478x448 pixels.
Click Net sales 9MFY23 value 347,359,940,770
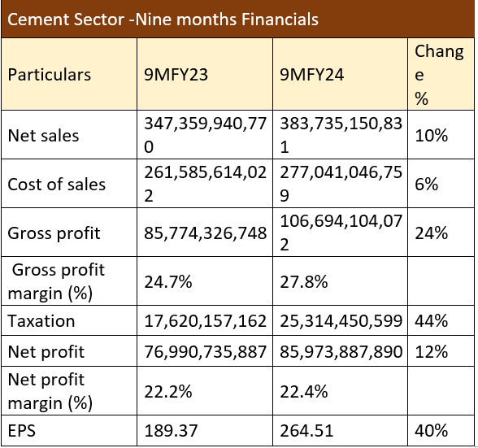coord(205,134)
